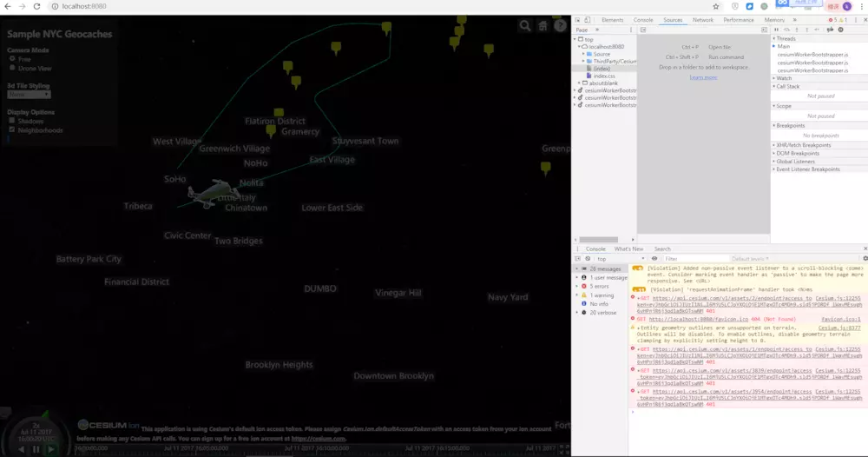Open the Default levels dropdown
The width and height of the screenshot is (868, 457).
(x=750, y=259)
